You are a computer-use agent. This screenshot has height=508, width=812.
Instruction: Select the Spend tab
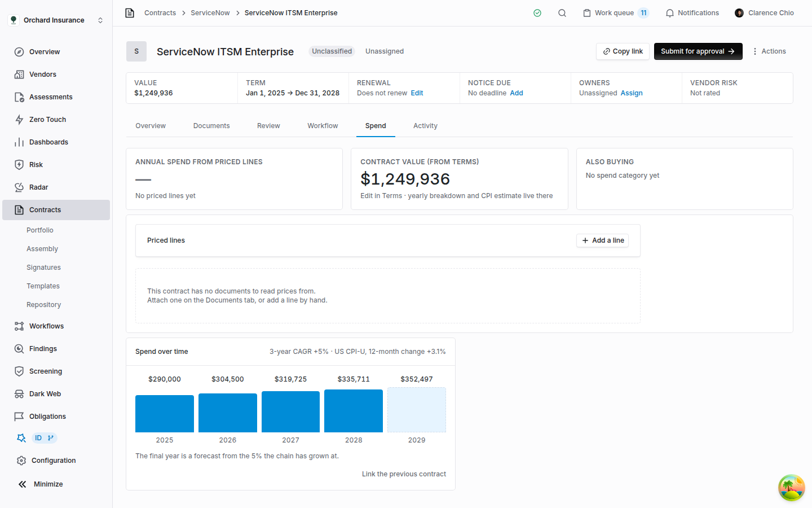pyautogui.click(x=376, y=126)
